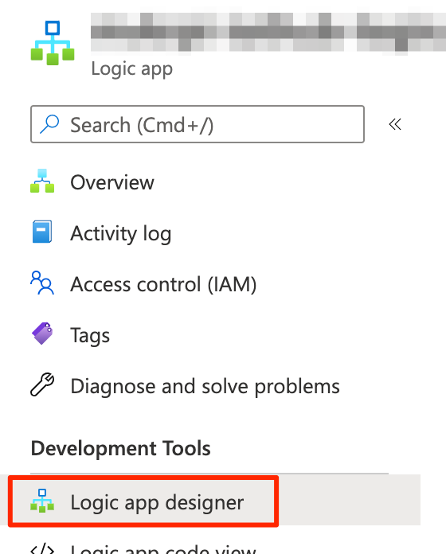This screenshot has width=446, height=554.
Task: Open the Overview page
Action: coord(112,182)
